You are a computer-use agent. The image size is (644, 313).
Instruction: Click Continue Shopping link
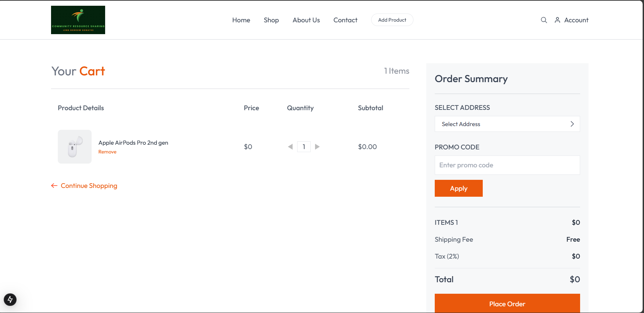[89, 186]
